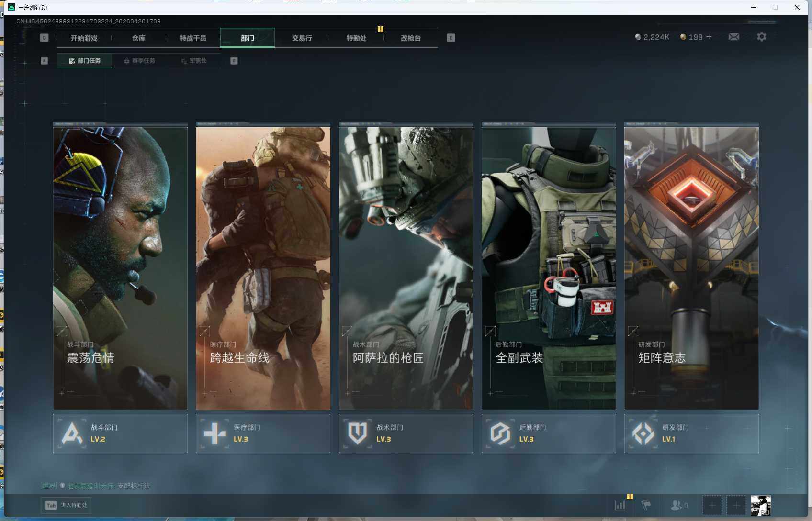Click the D key hint after 军需处

point(234,61)
